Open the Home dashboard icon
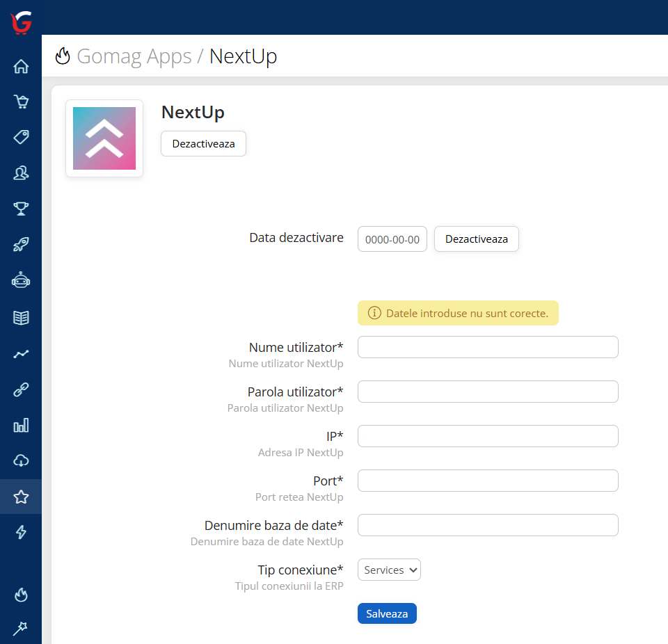 tap(21, 66)
